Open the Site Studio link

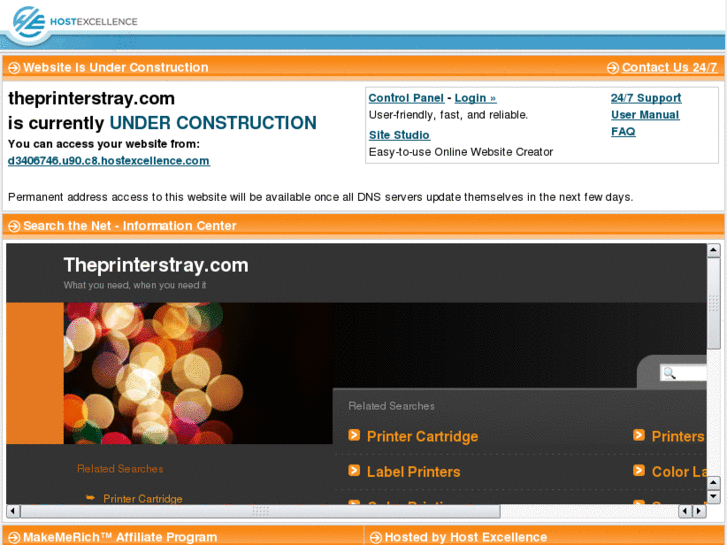coord(399,135)
